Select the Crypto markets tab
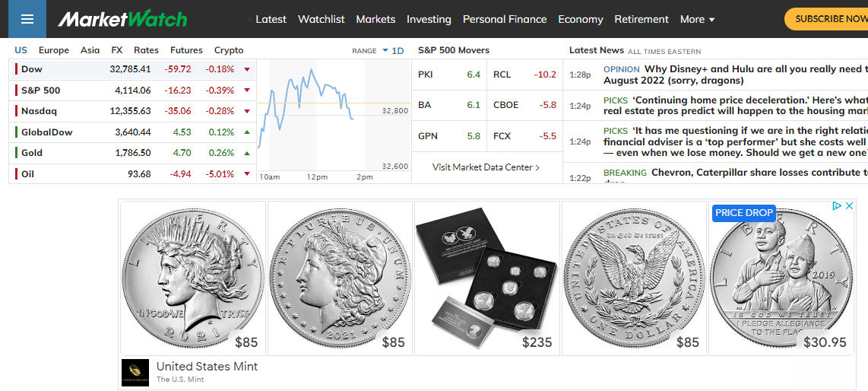The height and width of the screenshot is (391, 868). click(229, 50)
